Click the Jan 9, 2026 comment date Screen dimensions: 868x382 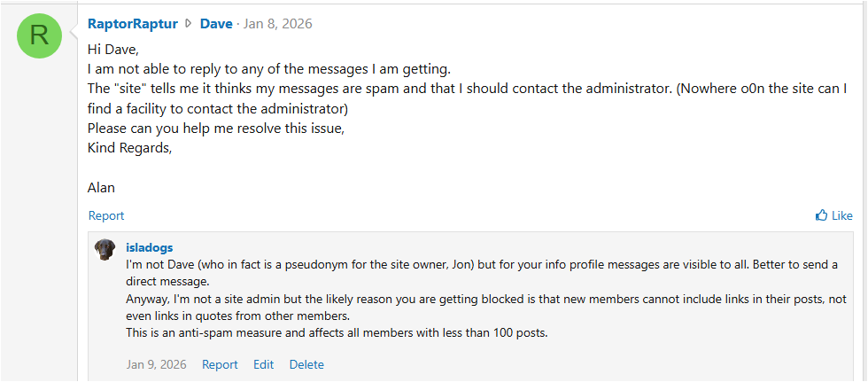coord(158,364)
